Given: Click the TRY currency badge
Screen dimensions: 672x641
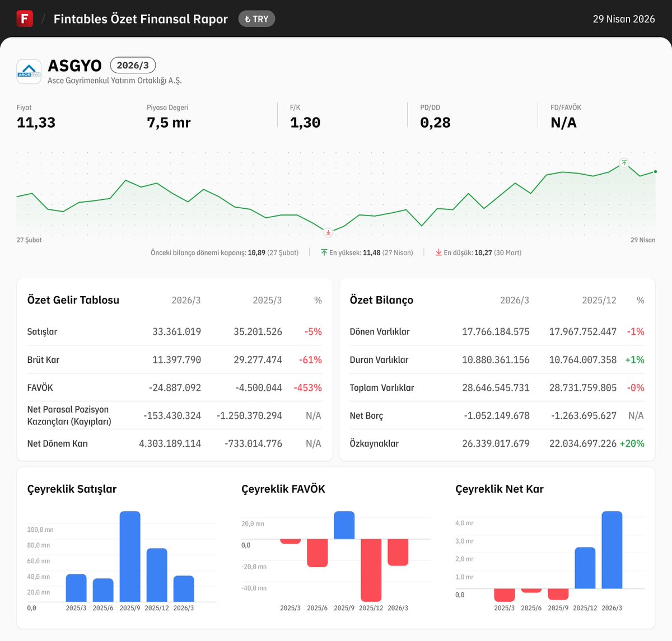Looking at the screenshot, I should pyautogui.click(x=256, y=19).
